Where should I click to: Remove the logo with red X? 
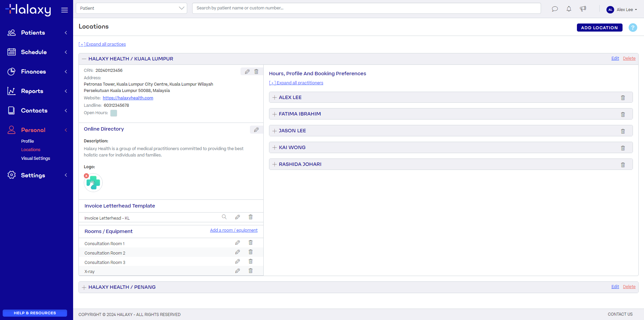click(86, 176)
